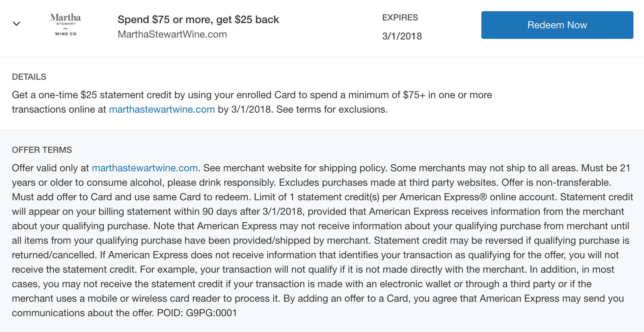Collapse the offer using the chevron arrow
The image size is (644, 332).
tap(16, 24)
